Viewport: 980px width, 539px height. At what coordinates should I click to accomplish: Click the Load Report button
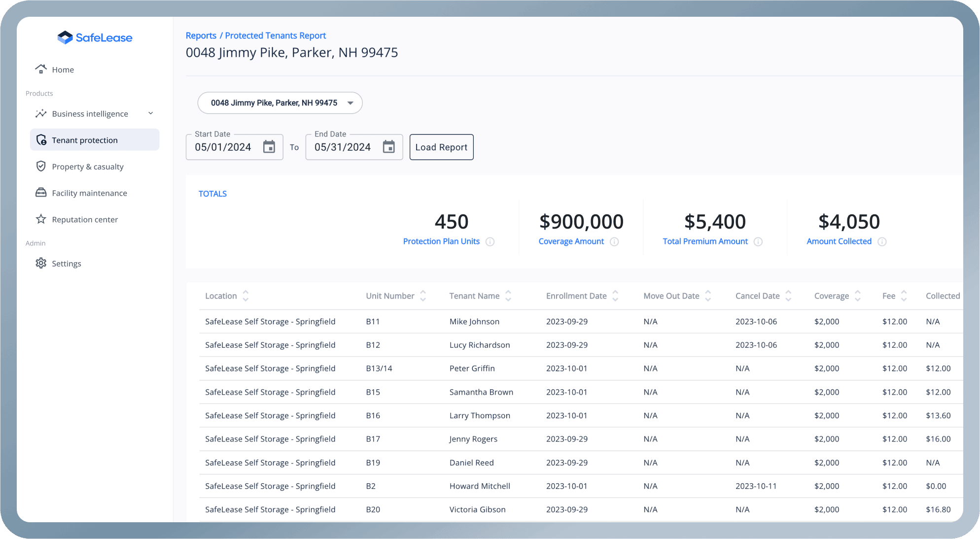coord(441,147)
